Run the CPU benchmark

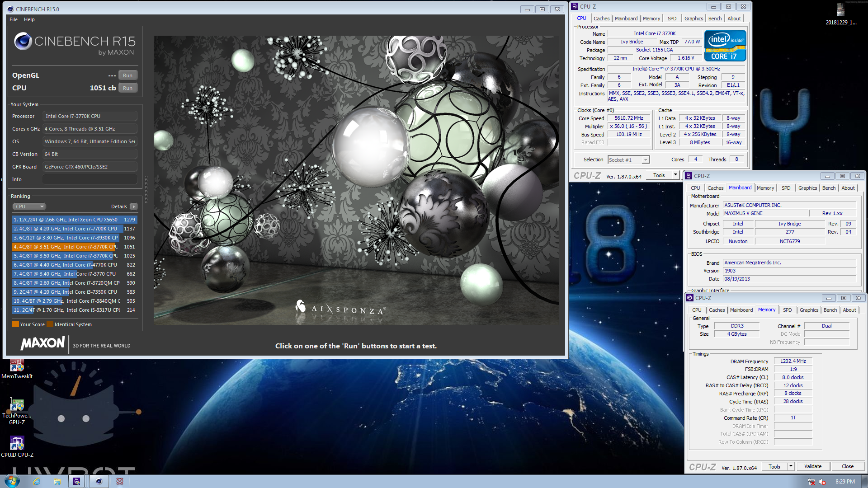(128, 88)
